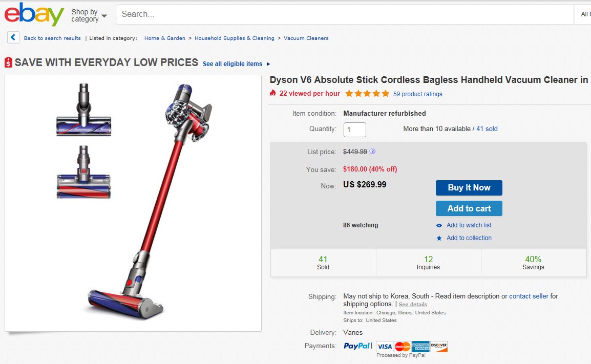Click the collection star icon

(x=439, y=238)
